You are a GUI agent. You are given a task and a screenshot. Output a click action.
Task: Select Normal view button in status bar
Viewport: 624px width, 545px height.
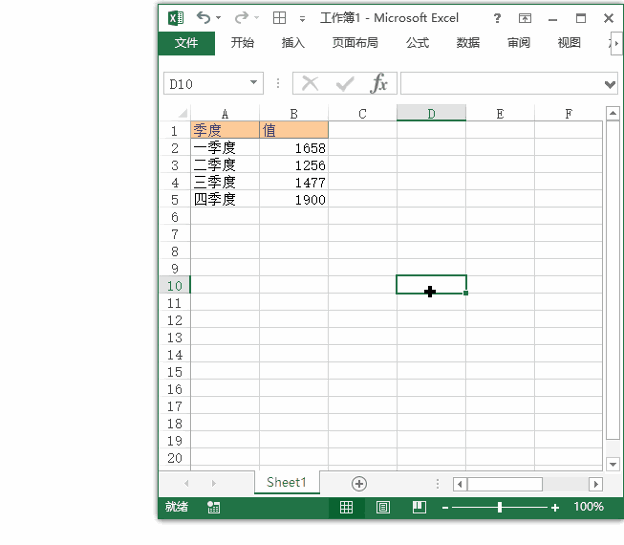tap(346, 507)
